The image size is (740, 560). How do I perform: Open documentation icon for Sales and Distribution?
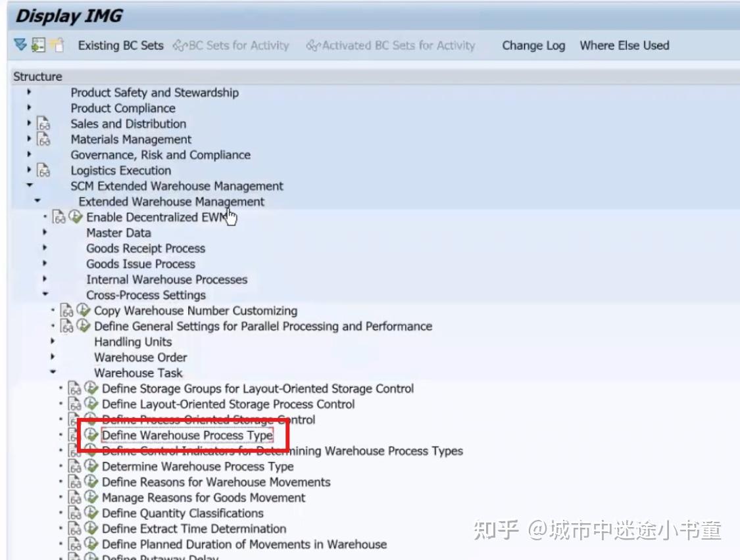point(43,124)
